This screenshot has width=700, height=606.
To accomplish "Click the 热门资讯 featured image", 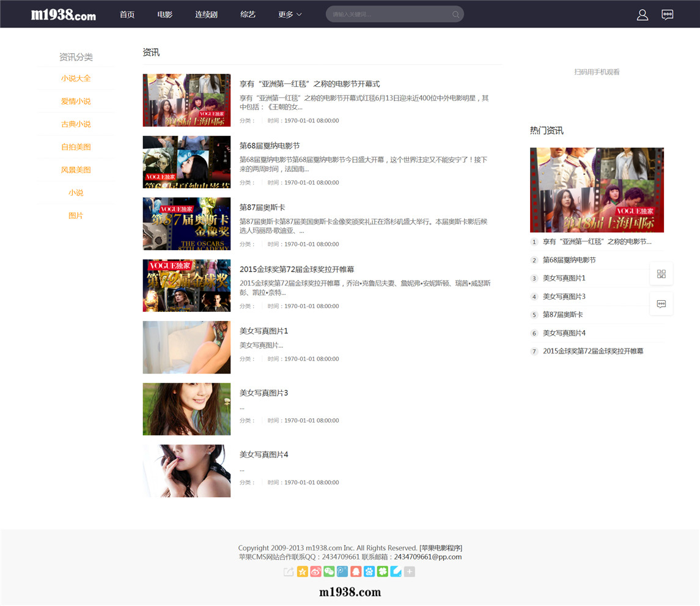I will point(597,190).
